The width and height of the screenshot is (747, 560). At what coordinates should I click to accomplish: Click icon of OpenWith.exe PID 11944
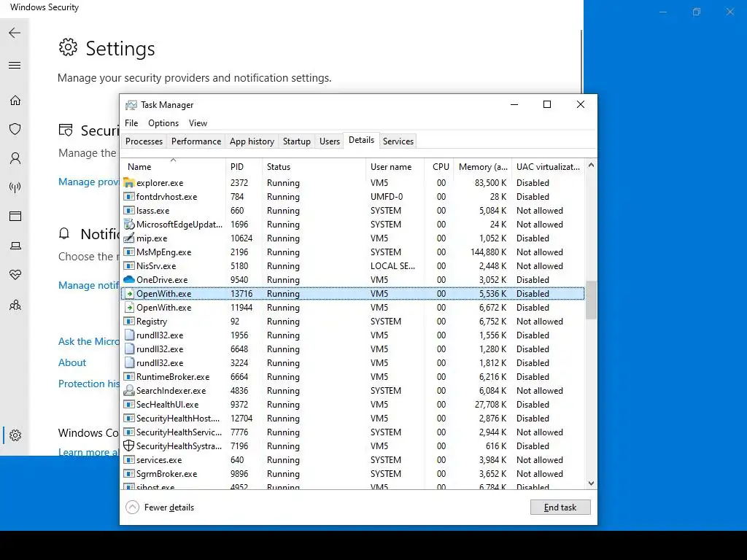click(129, 308)
